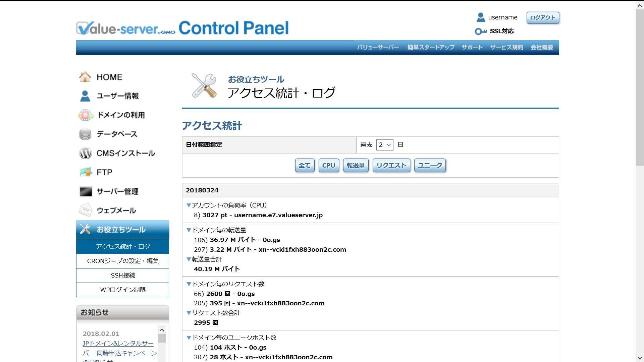This screenshot has height=362, width=644.
Task: Open the JPドメイン&レンタルサーバー campaign link
Action: click(118, 343)
